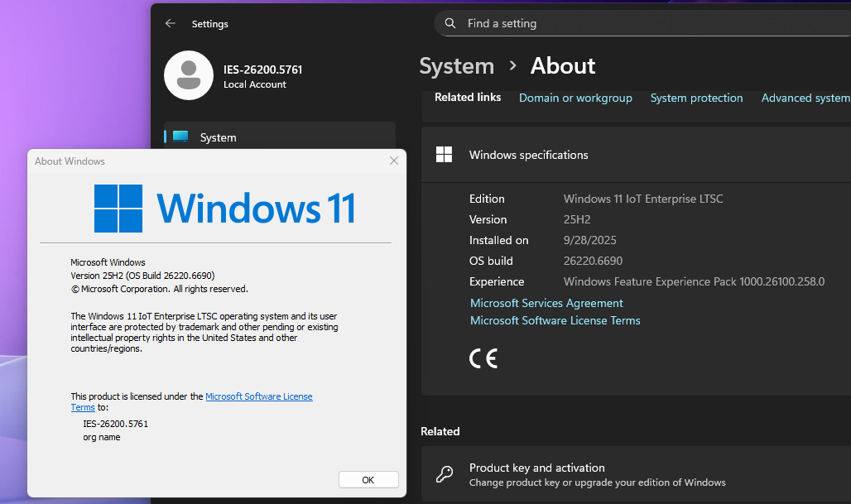The image size is (851, 504).
Task: Select the System item in Settings sidebar
Action: (x=280, y=137)
